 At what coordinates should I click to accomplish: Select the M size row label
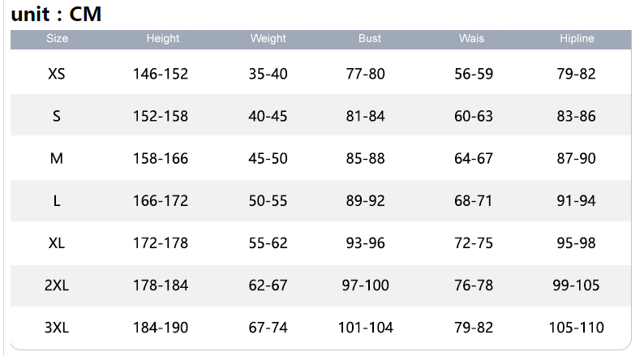(57, 158)
